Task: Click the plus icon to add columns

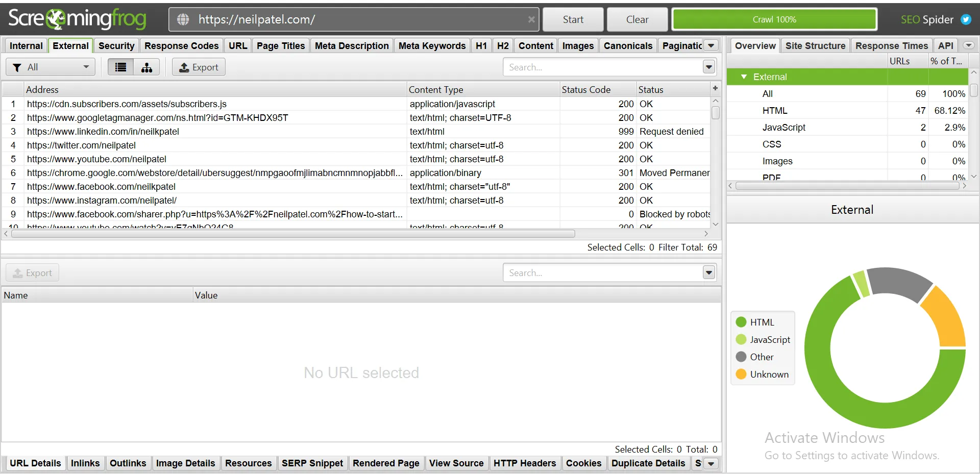Action: point(715,88)
